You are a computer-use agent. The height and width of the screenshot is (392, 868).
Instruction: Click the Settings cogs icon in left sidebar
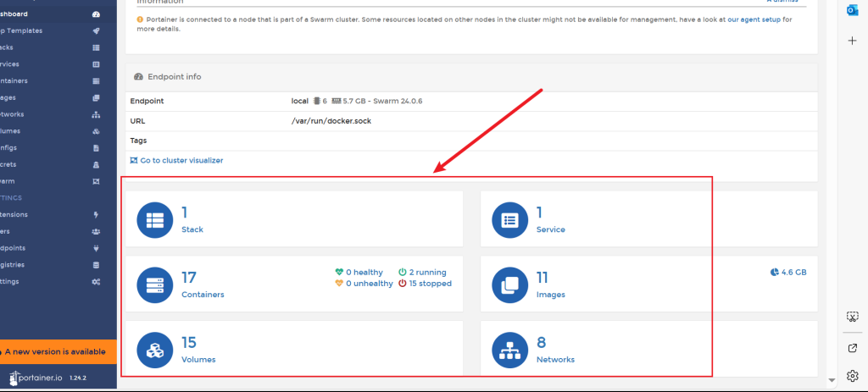pos(96,281)
